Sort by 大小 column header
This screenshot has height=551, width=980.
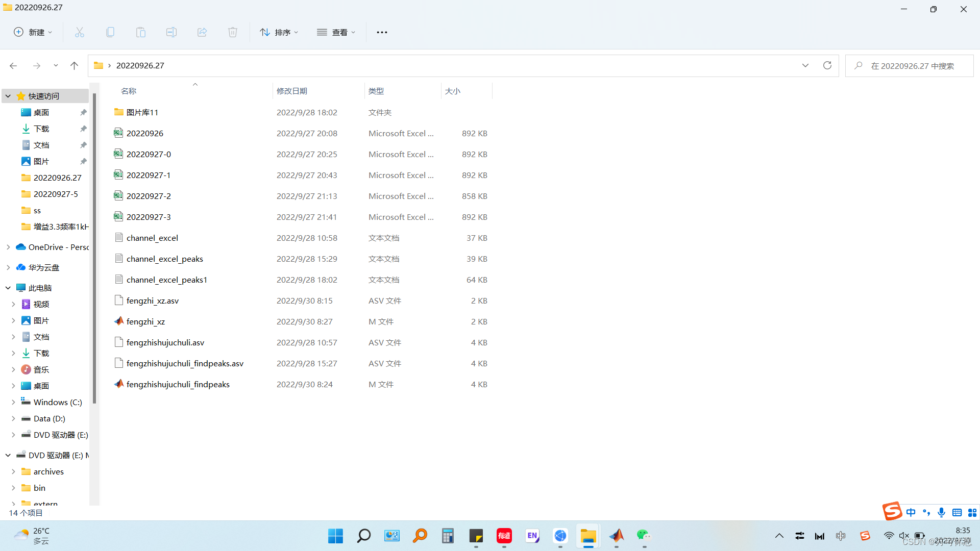[x=453, y=91]
